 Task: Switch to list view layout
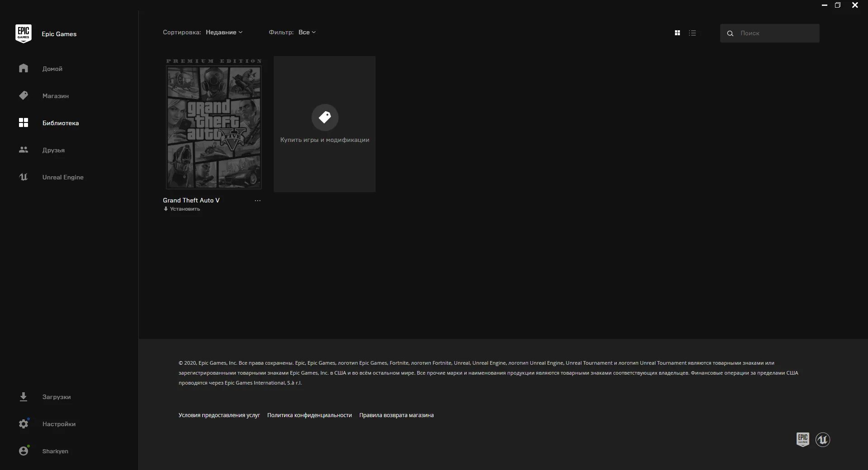tap(692, 33)
